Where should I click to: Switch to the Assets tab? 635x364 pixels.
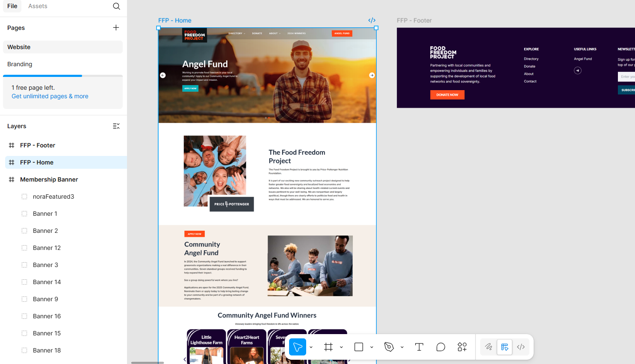38,6
